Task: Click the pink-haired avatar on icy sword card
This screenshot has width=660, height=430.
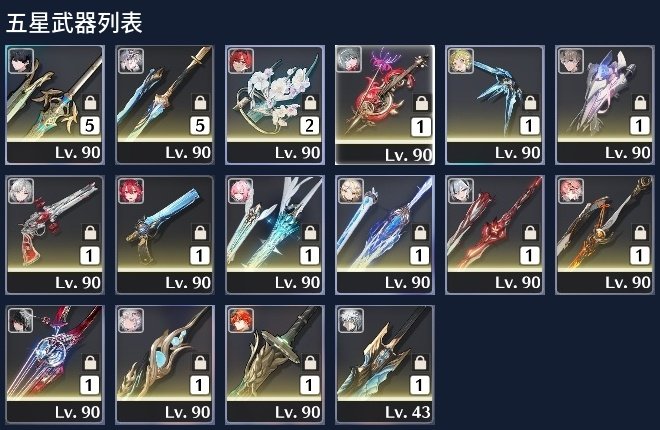Action: tap(241, 191)
